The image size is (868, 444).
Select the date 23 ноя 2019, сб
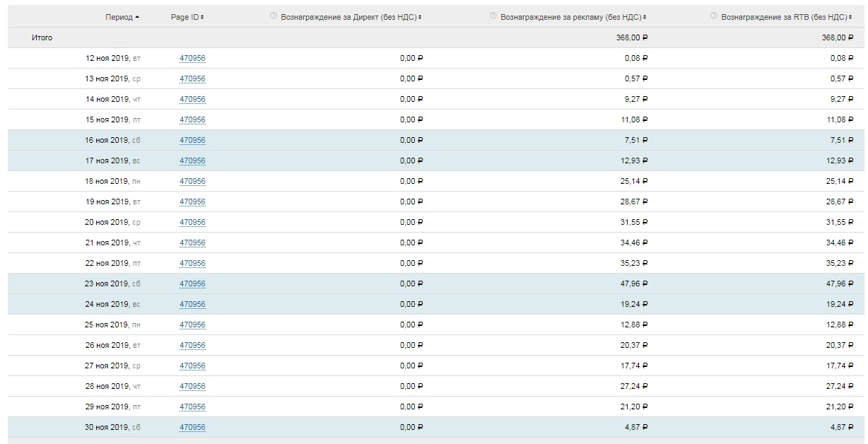pos(113,284)
